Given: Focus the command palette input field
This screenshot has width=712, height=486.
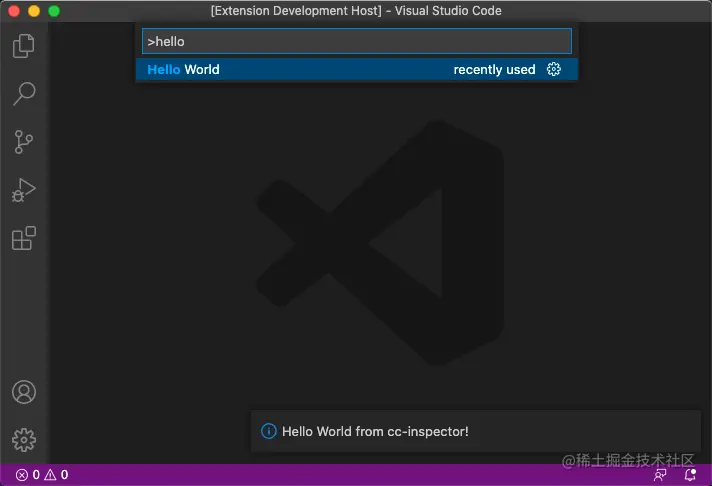Looking at the screenshot, I should click(x=356, y=41).
